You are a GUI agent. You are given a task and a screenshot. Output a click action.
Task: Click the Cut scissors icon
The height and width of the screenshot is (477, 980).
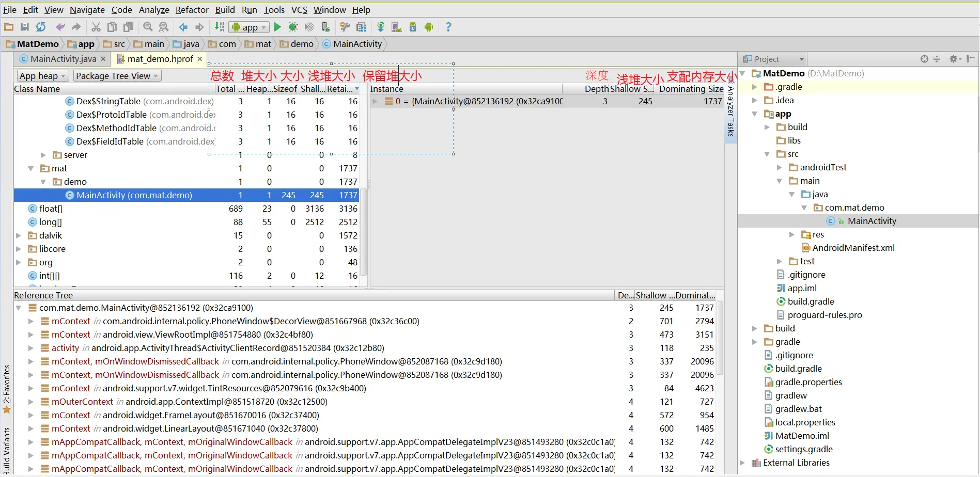96,27
